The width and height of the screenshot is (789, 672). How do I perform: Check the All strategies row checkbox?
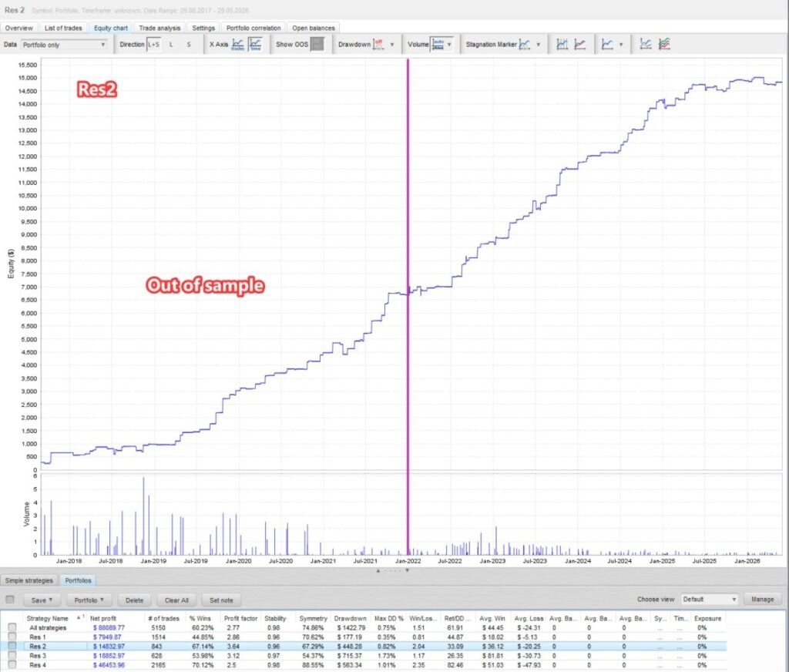point(12,628)
